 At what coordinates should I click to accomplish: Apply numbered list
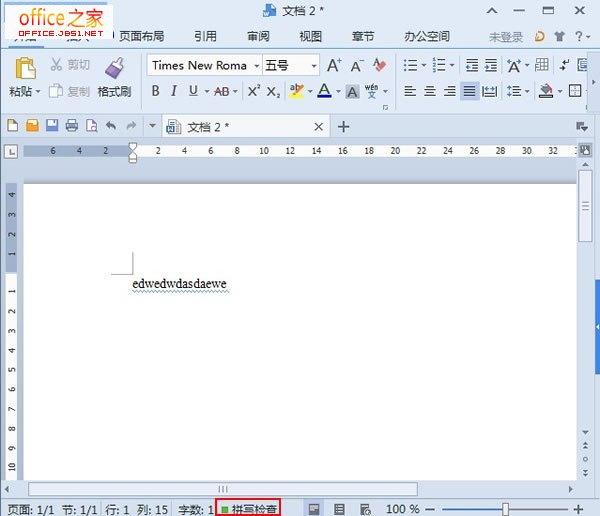pos(439,65)
